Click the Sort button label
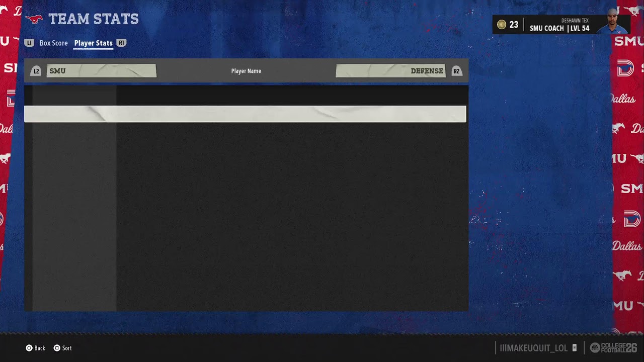 tap(67, 348)
